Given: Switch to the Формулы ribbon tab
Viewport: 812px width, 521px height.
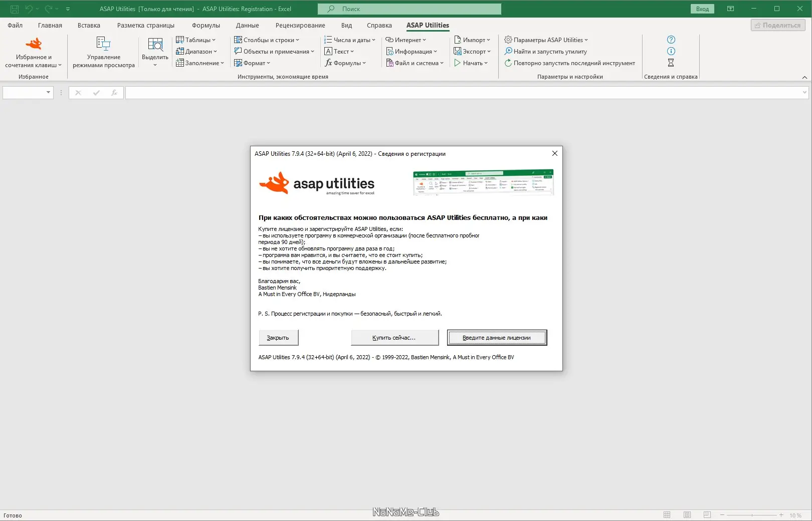Looking at the screenshot, I should pyautogui.click(x=206, y=26).
